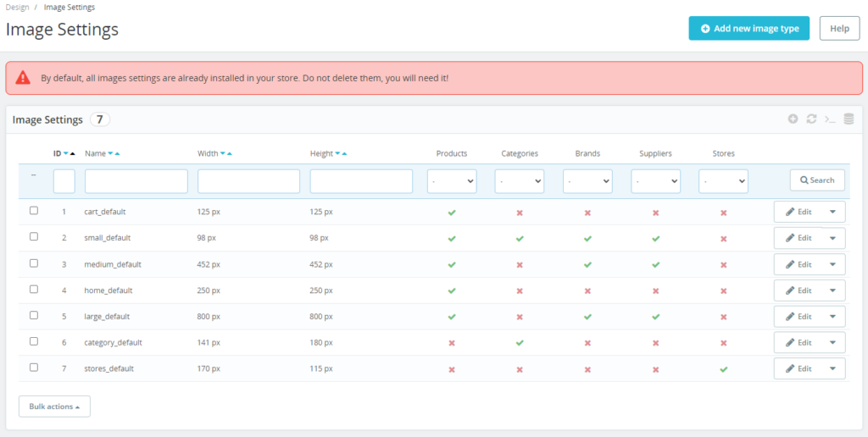Expand actions arrow for home_default row
Image resolution: width=868 pixels, height=437 pixels.
[x=832, y=290]
